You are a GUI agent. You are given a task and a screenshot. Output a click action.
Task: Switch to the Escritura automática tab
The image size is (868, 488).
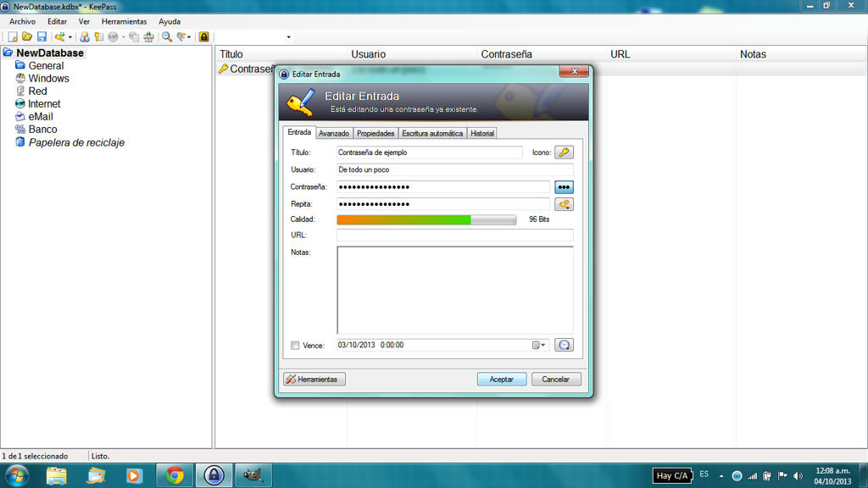[x=432, y=133]
